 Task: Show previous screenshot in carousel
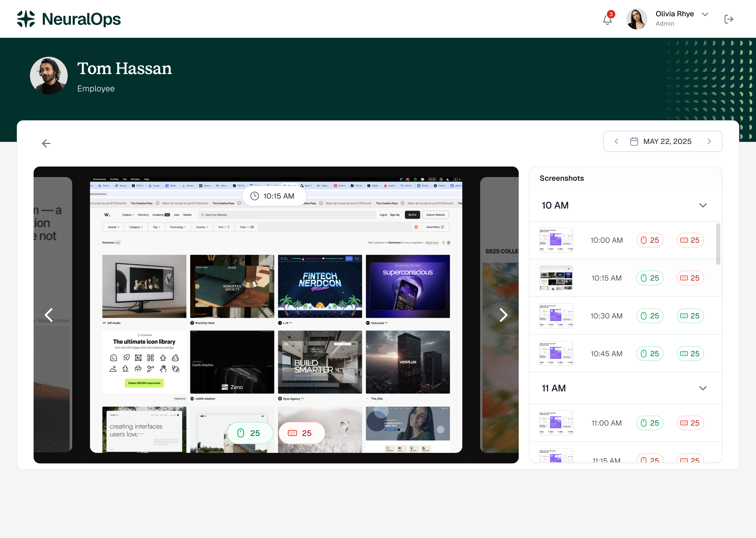tap(49, 315)
